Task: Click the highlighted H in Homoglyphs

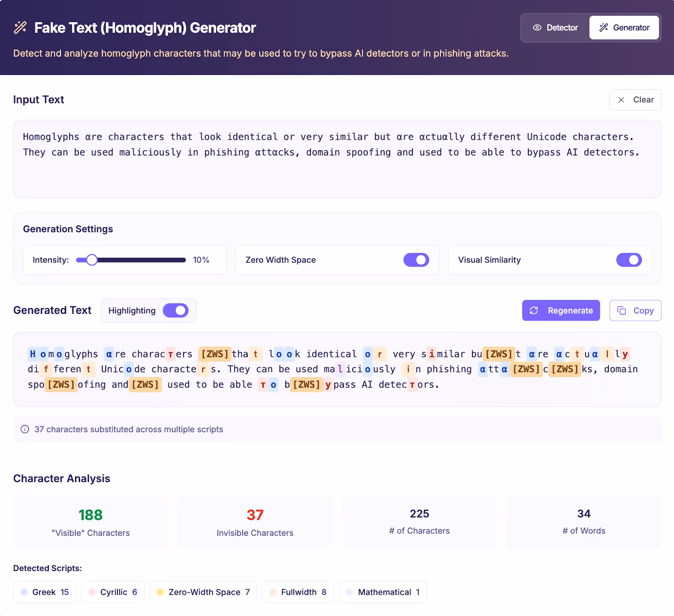Action: pos(32,354)
